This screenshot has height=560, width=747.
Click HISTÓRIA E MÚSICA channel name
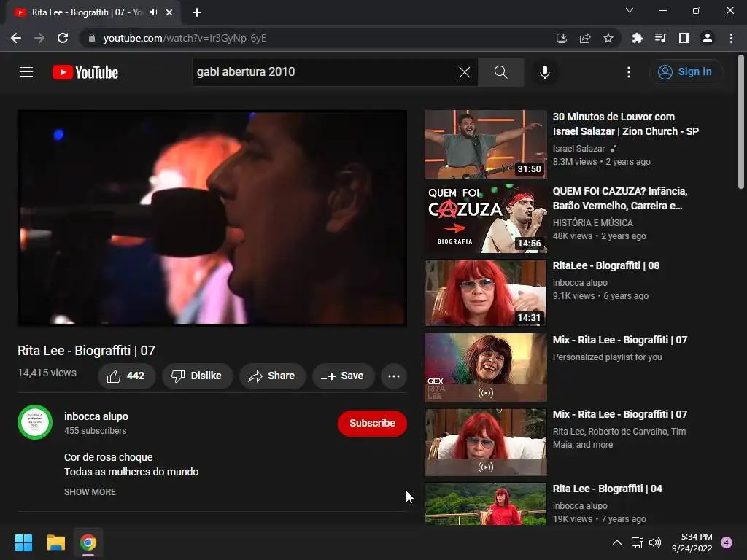click(592, 223)
